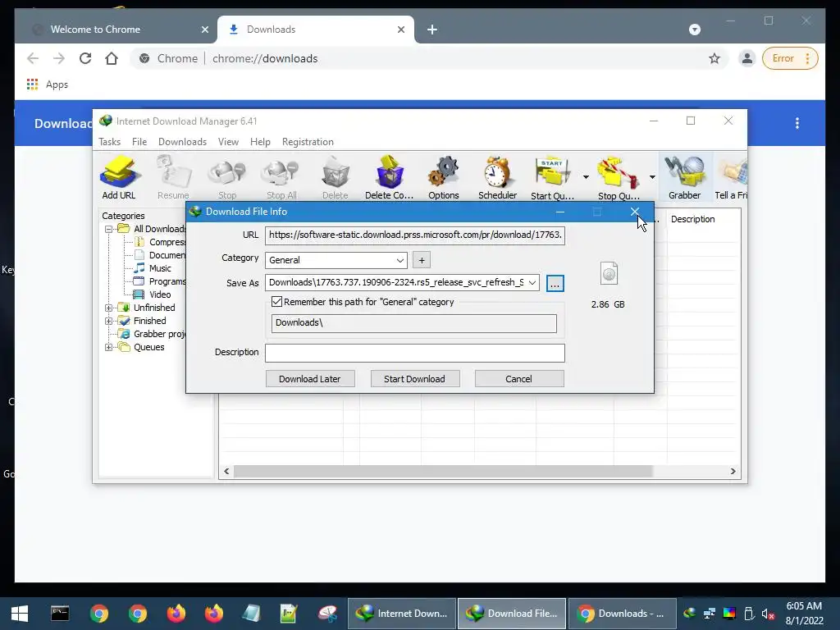Open the Chrome profile avatar
The height and width of the screenshot is (630, 840).
(x=746, y=58)
